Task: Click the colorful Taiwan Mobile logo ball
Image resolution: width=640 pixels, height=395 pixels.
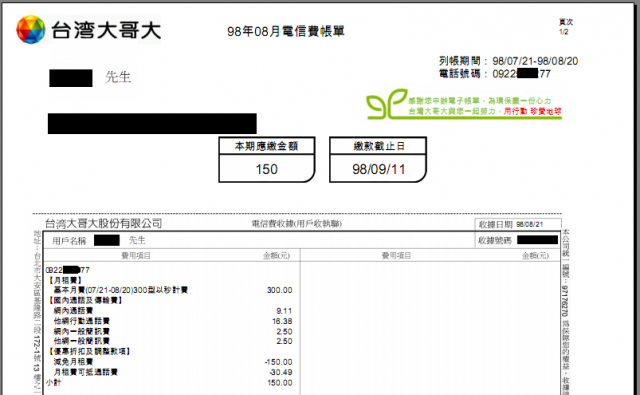Action: click(x=31, y=29)
